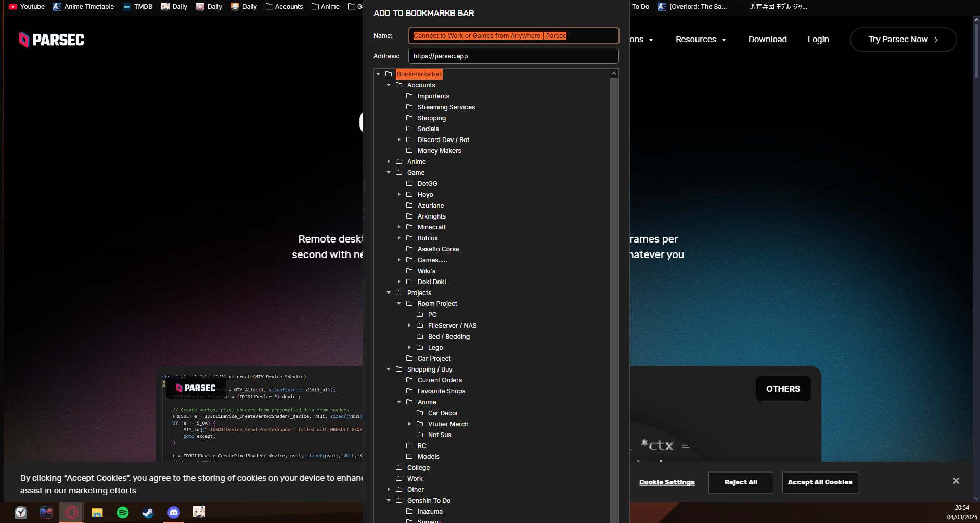Select the Car Project folder

pyautogui.click(x=434, y=359)
